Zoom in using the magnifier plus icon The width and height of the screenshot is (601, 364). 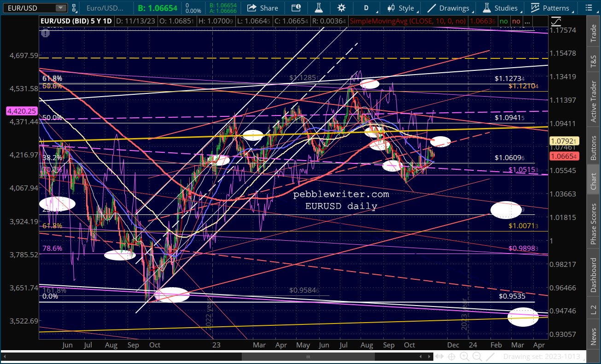[x=464, y=356]
